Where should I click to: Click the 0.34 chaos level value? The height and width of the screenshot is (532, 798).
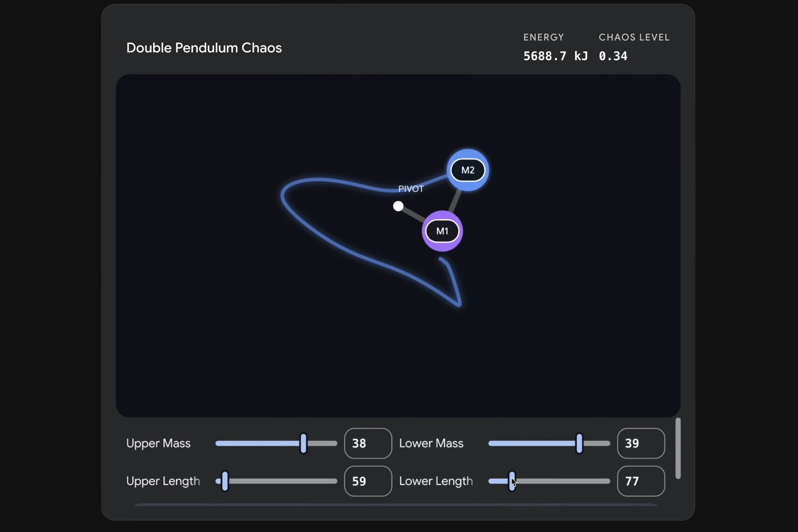click(x=613, y=56)
